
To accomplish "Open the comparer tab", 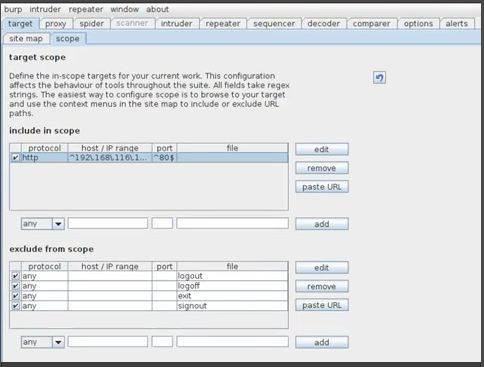I will [371, 24].
